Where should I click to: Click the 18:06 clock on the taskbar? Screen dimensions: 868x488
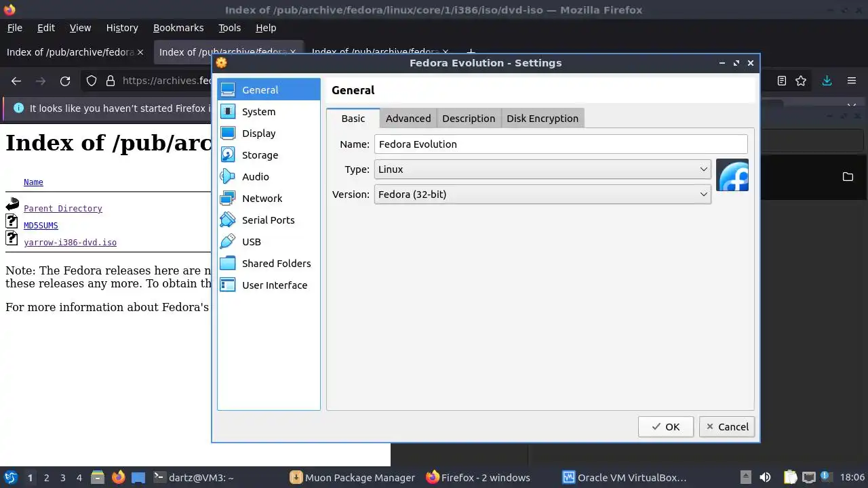point(852,478)
